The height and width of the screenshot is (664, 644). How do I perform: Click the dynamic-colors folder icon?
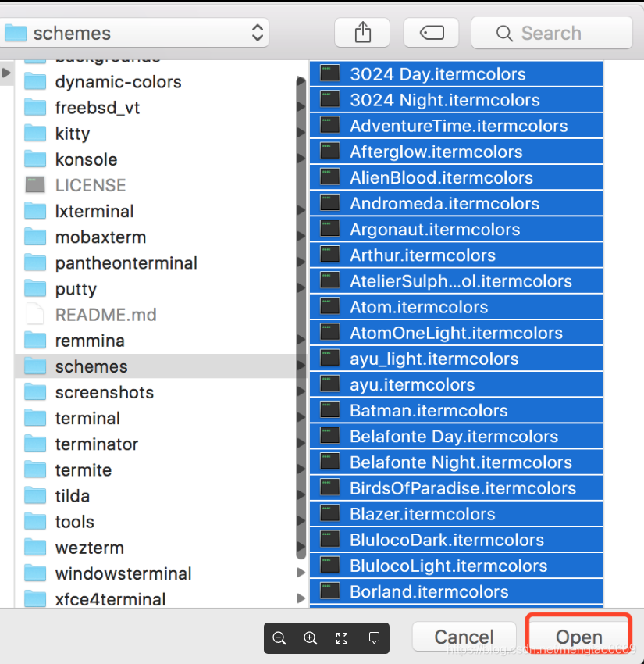[x=35, y=82]
